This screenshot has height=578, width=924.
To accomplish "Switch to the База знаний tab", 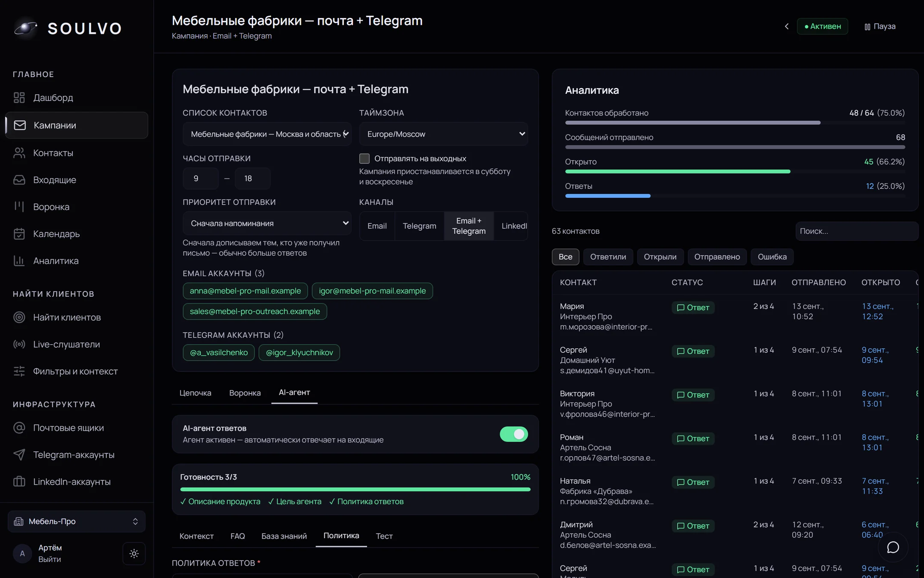I will click(x=284, y=536).
